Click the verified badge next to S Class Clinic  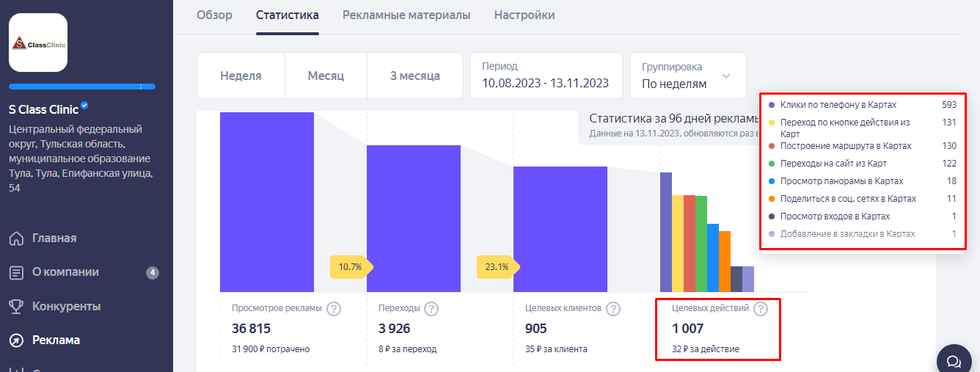point(84,106)
